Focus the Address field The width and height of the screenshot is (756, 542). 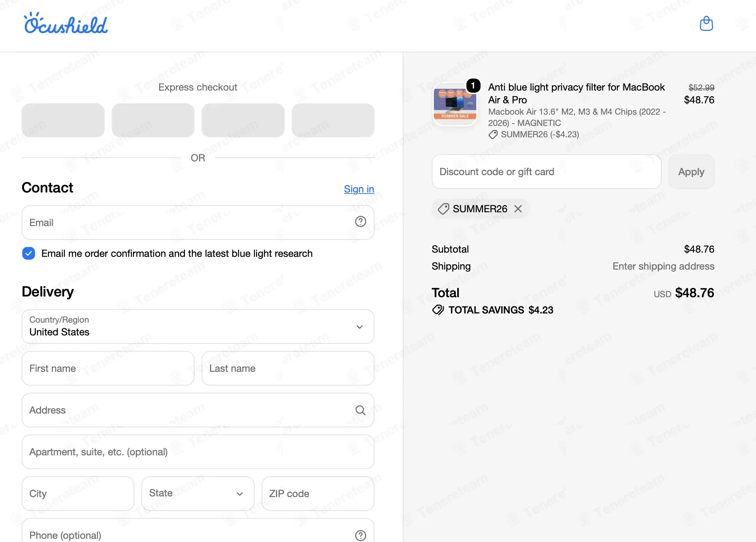tap(198, 410)
